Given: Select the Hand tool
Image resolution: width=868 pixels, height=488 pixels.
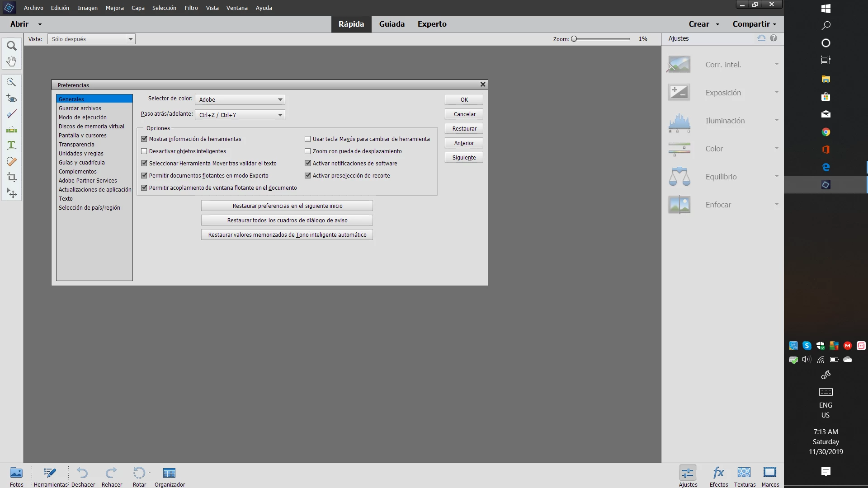Looking at the screenshot, I should pos(12,61).
